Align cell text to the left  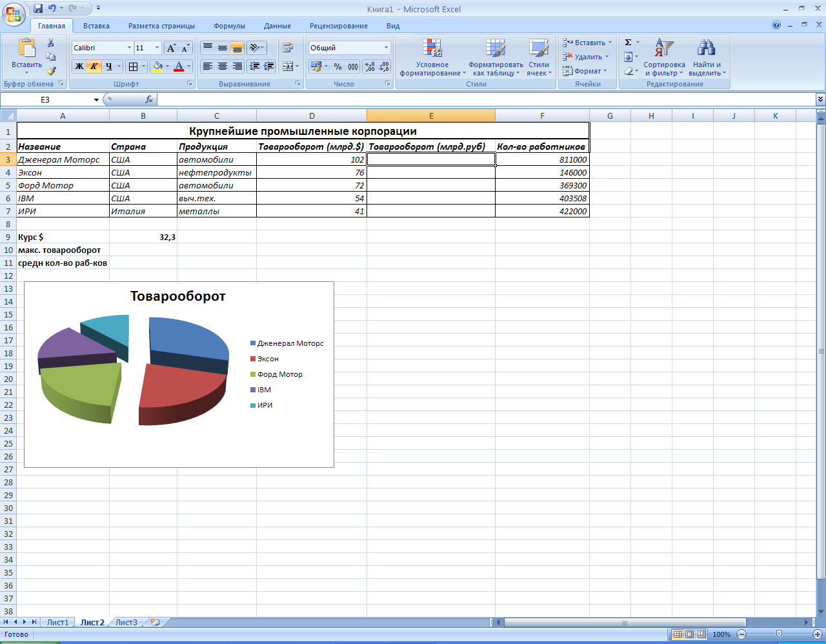[x=207, y=66]
